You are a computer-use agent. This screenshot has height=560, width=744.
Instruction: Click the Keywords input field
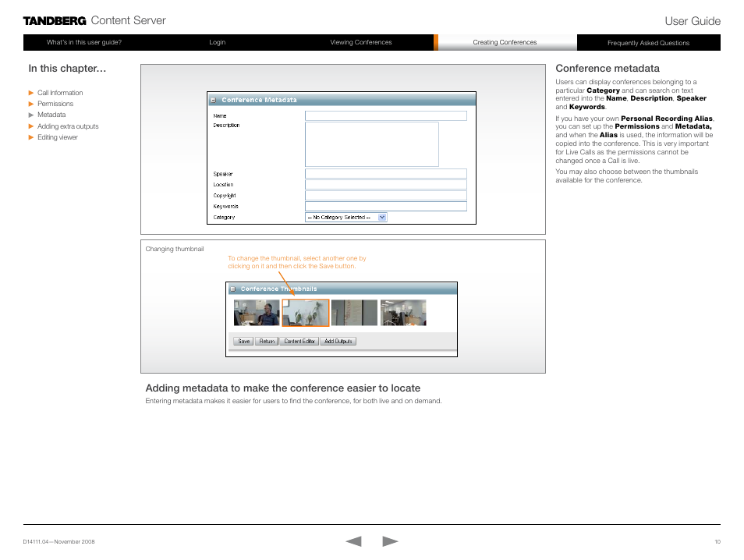point(386,207)
